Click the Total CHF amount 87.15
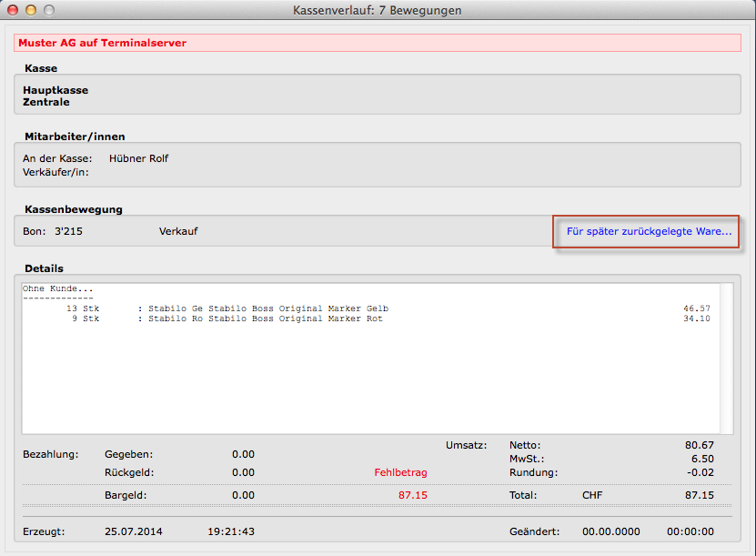Viewport: 756px width, 556px height. [699, 495]
